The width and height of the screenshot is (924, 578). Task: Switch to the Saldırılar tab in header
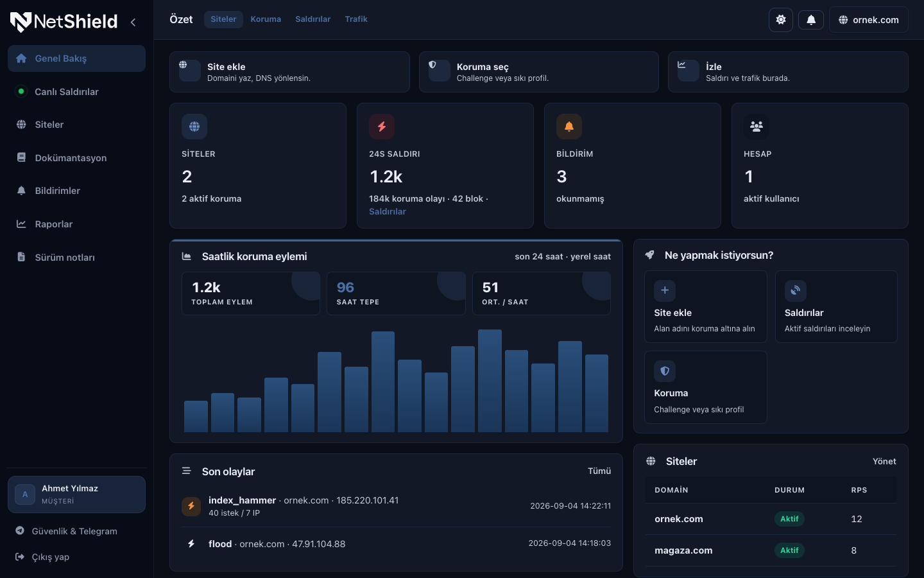[x=312, y=19]
